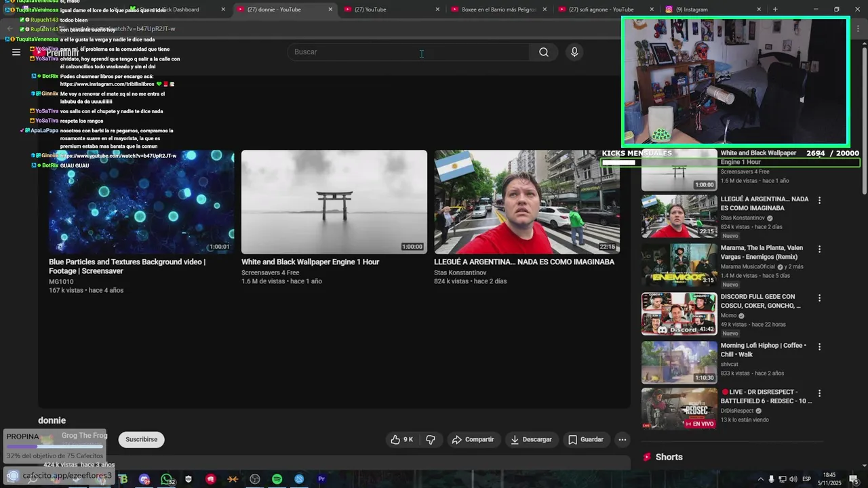Image resolution: width=868 pixels, height=488 pixels.
Task: Show hidden system tray icons chevron
Action: coord(760,479)
